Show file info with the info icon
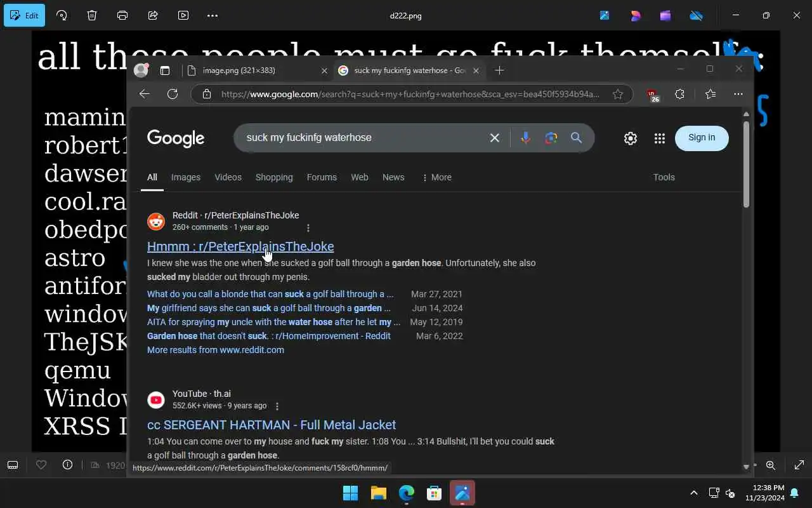The height and width of the screenshot is (508, 812). [67, 465]
